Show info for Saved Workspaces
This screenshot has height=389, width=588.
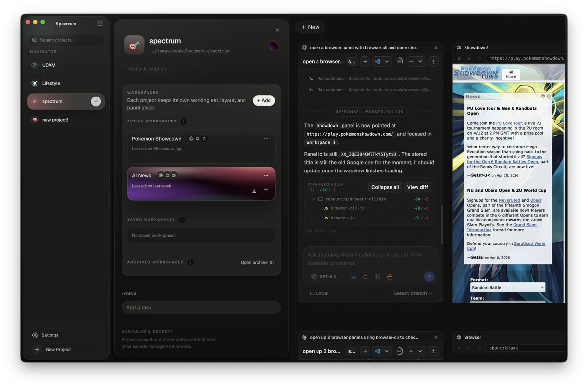182,220
